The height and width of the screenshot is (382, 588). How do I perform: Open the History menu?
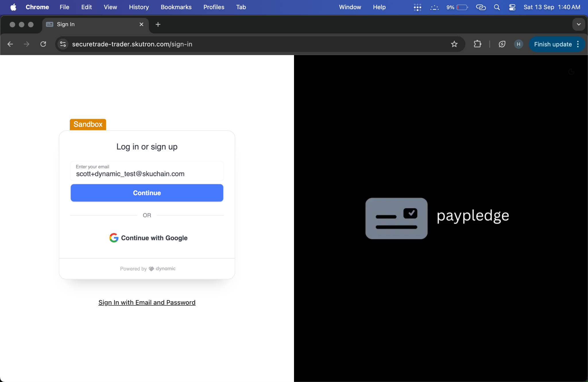click(x=139, y=7)
